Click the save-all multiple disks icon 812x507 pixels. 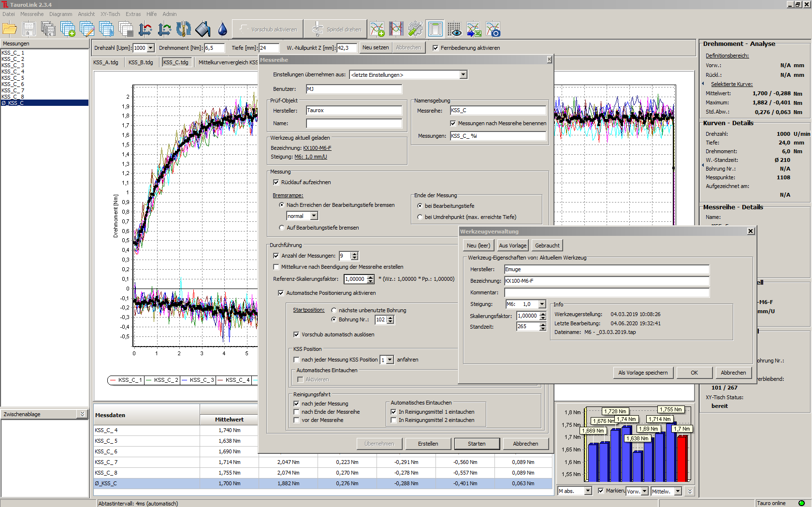tap(48, 29)
